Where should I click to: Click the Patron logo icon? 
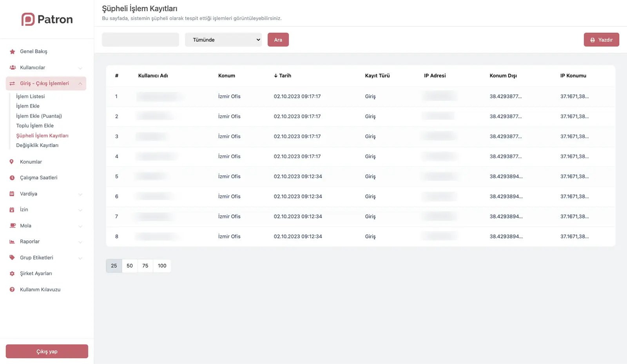tap(28, 19)
